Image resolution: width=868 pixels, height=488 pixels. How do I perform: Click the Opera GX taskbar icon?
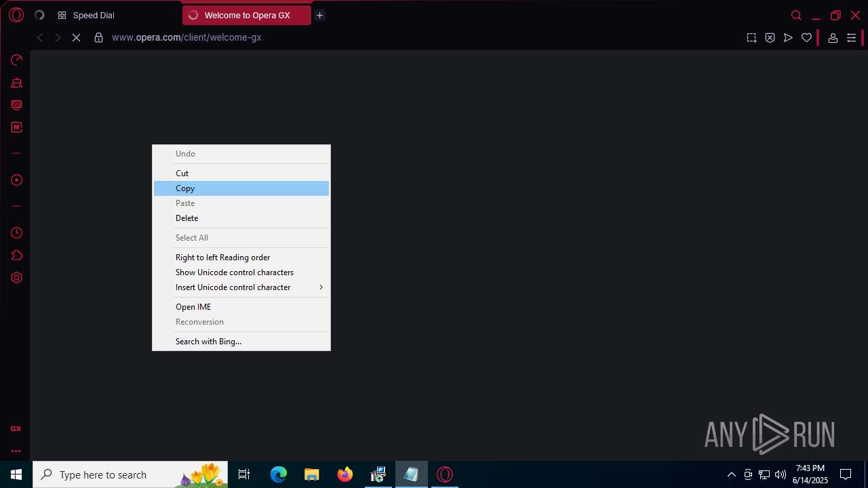coord(445,474)
